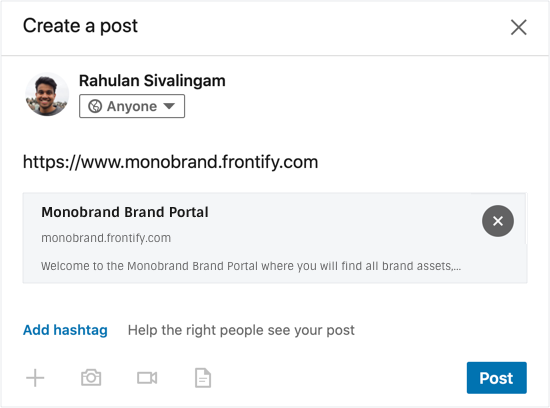
Task: Place cursor in the monobrand.frontify.com URL text
Action: click(x=170, y=162)
